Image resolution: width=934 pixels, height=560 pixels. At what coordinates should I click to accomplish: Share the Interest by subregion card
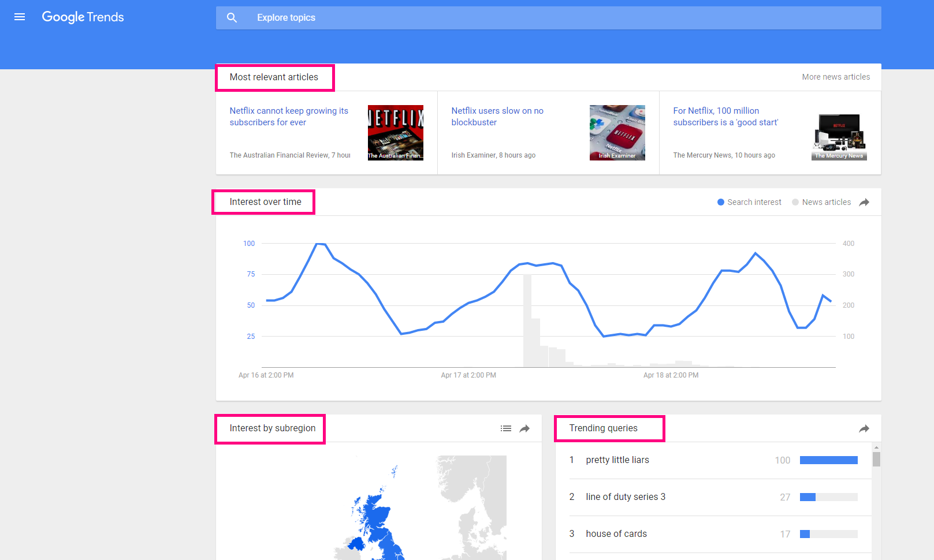tap(524, 428)
